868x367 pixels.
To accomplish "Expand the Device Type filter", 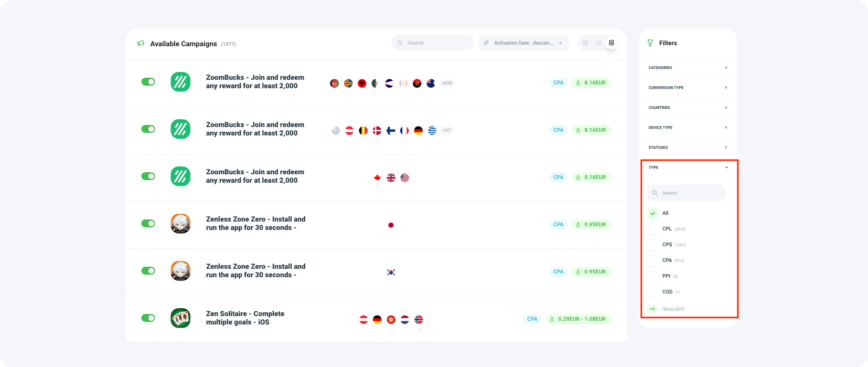I will coord(688,128).
